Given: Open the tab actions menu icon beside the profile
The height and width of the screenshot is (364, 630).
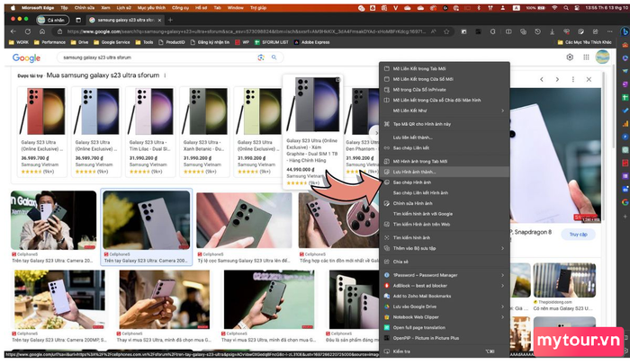Looking at the screenshot, I should point(78,20).
